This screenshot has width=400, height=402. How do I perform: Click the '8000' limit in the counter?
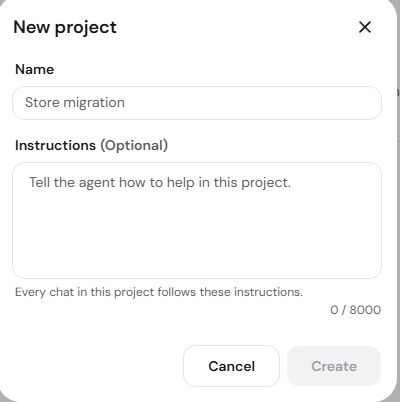365,310
